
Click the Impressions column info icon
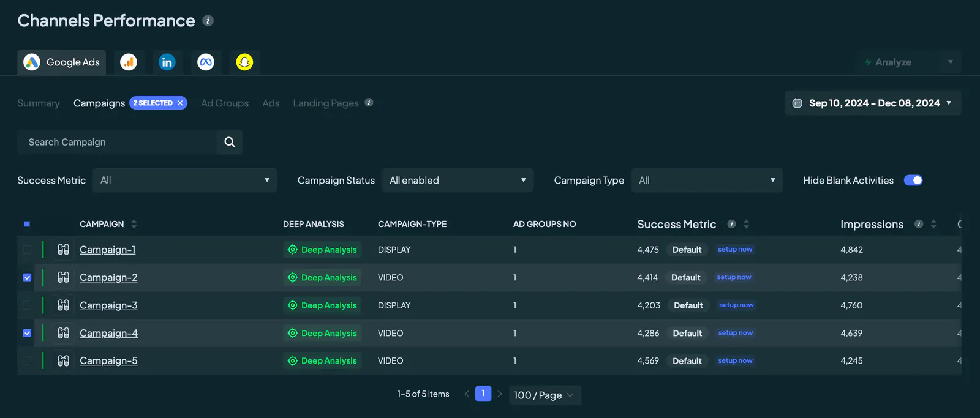tap(919, 224)
